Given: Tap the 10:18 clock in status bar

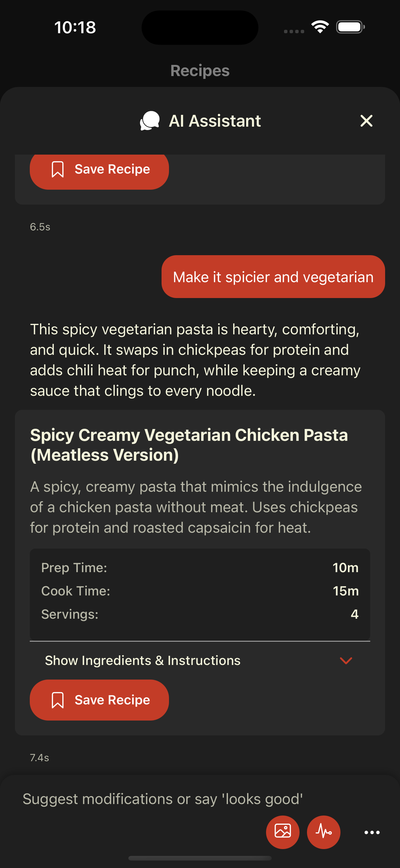Looking at the screenshot, I should 75,27.
